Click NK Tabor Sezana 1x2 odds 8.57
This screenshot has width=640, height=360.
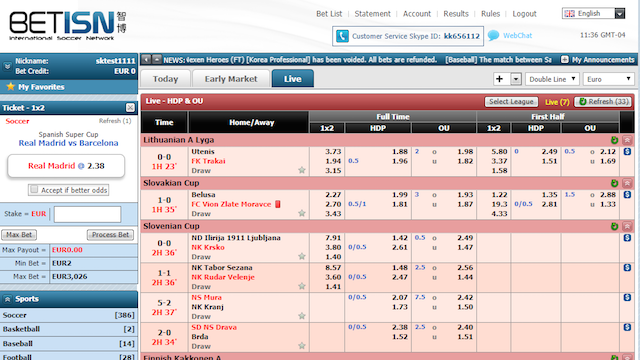333,267
